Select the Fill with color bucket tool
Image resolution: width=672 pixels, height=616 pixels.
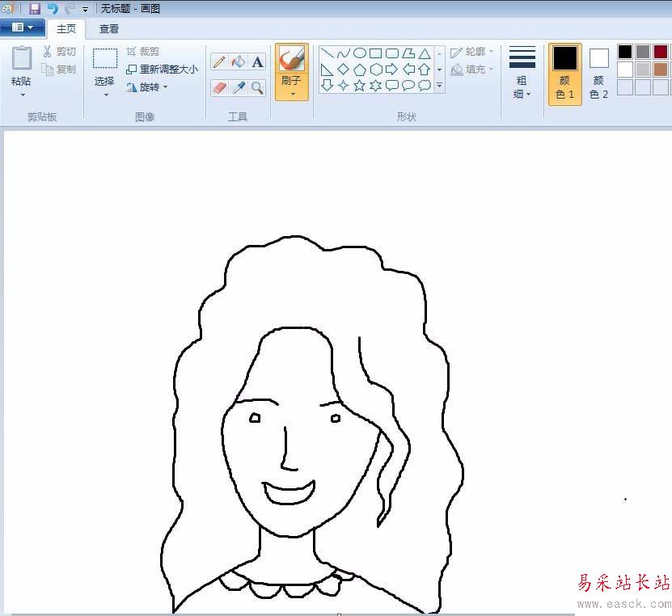239,61
